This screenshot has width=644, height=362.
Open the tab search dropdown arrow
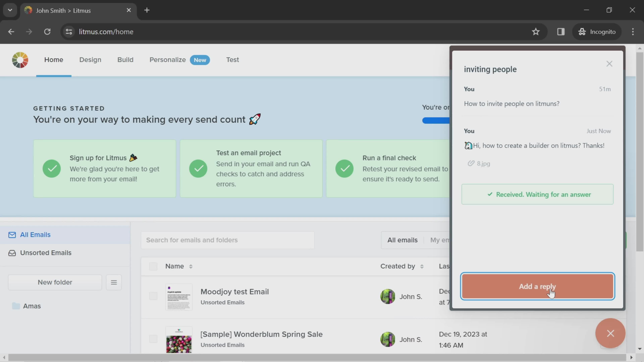tap(10, 10)
